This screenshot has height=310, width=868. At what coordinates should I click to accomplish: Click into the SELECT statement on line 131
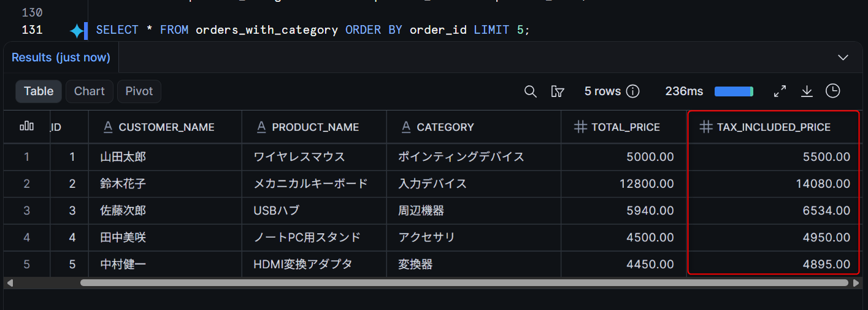pyautogui.click(x=312, y=29)
